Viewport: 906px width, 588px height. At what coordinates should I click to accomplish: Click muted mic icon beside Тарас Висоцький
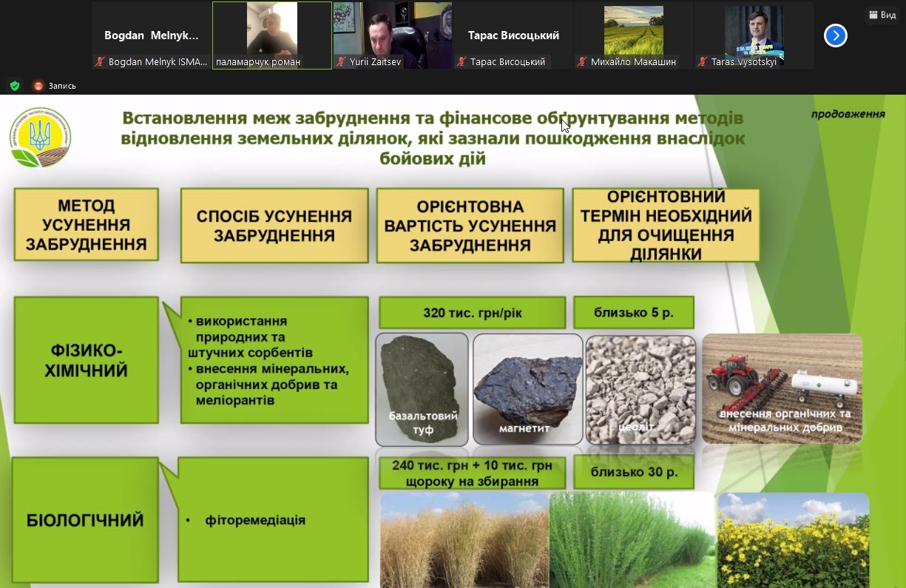pos(461,62)
